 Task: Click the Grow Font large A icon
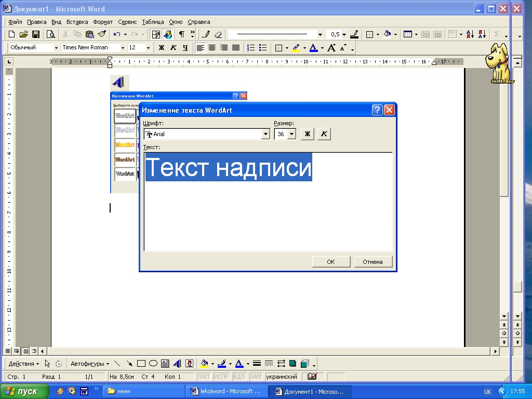331,48
